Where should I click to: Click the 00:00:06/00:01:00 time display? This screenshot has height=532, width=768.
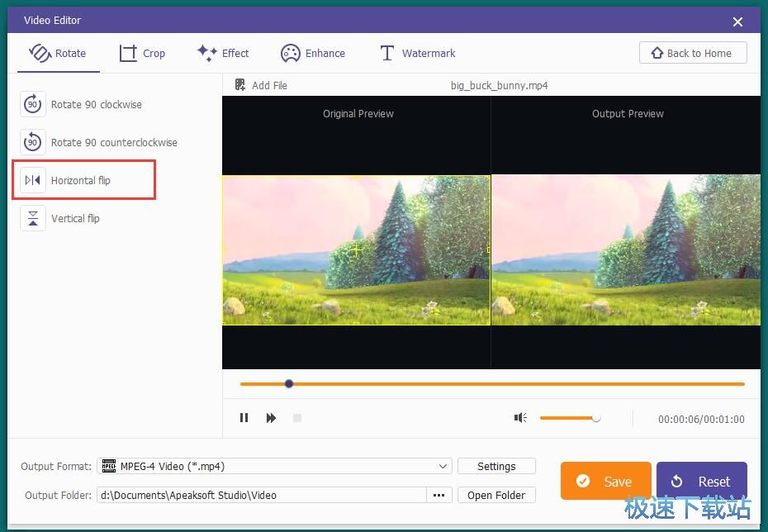point(701,420)
